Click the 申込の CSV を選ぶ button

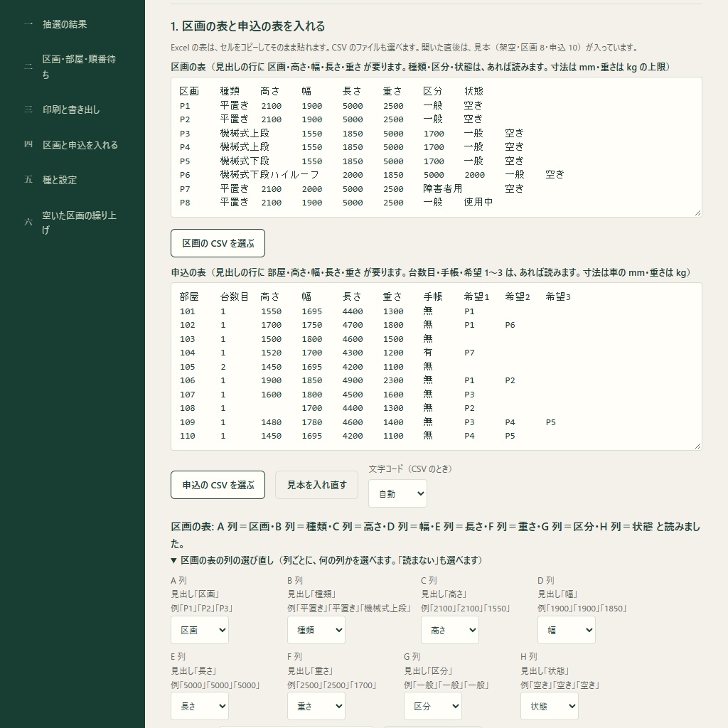tap(218, 485)
